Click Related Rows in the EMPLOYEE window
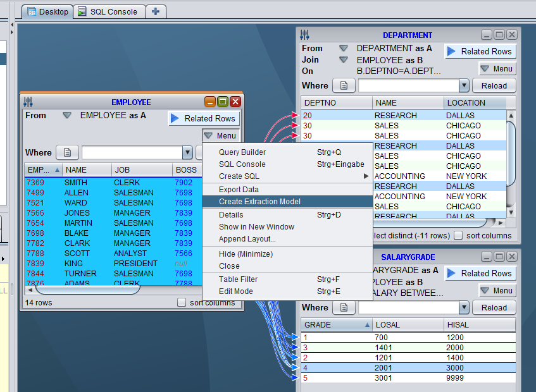Image resolution: width=536 pixels, height=392 pixels. pyautogui.click(x=203, y=118)
